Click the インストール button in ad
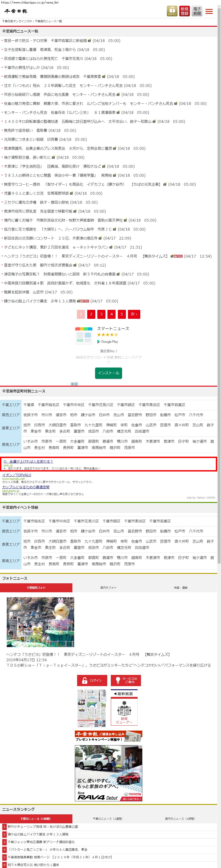The width and height of the screenshot is (221, 868). 108,373
